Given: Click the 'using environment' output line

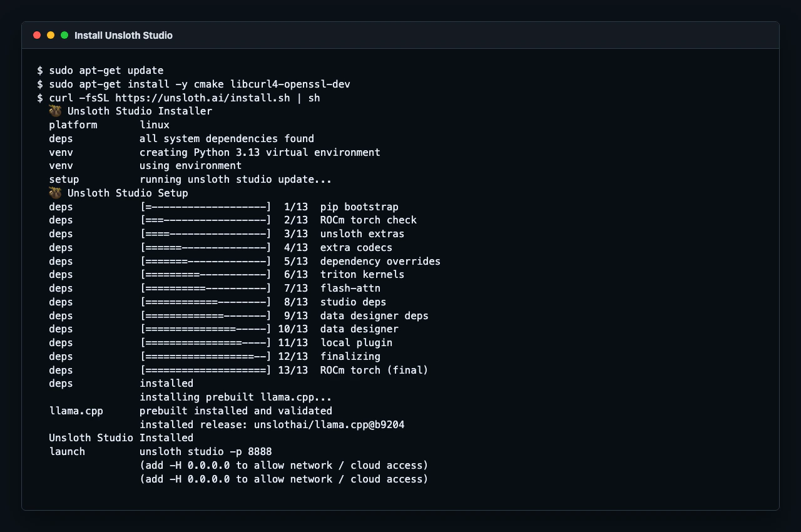Looking at the screenshot, I should 145,166.
